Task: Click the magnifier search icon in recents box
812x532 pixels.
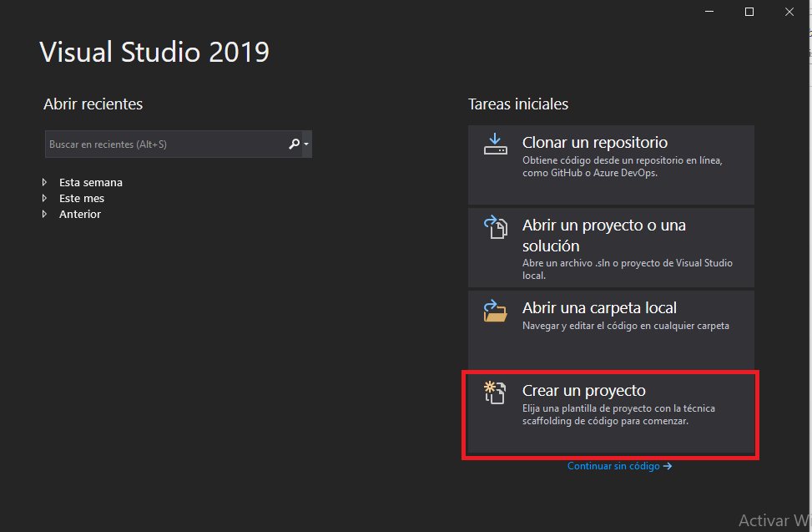Action: 294,144
